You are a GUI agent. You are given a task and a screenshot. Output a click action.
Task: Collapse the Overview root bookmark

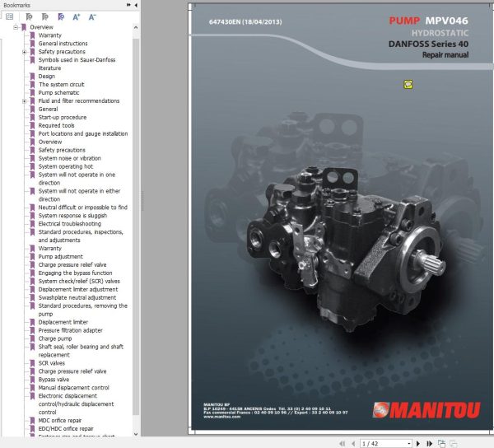click(16, 27)
